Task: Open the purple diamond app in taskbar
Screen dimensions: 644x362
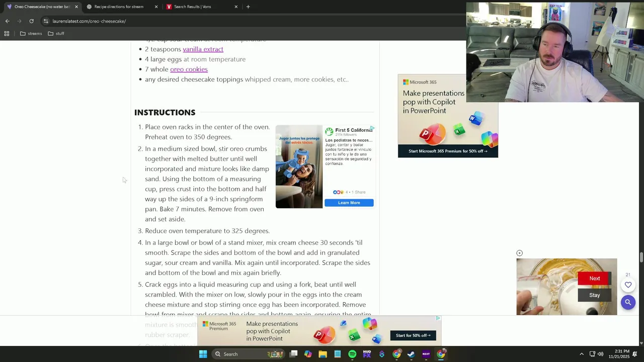Action: [381, 354]
